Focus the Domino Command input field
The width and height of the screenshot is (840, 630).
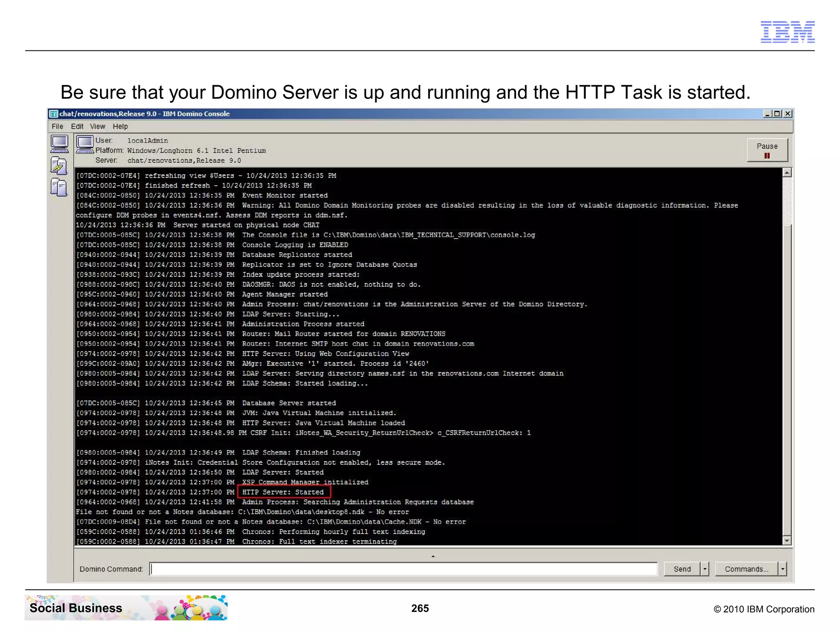pos(404,569)
